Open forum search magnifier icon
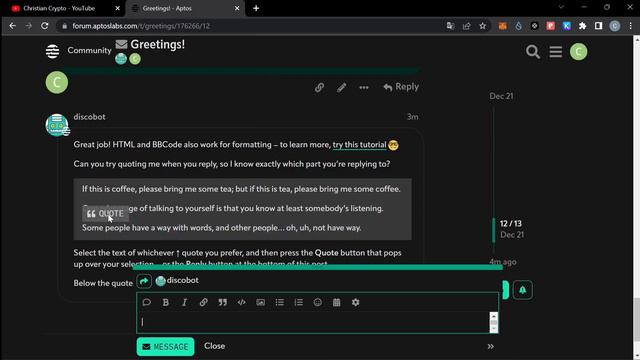This screenshot has width=640, height=360. [533, 52]
